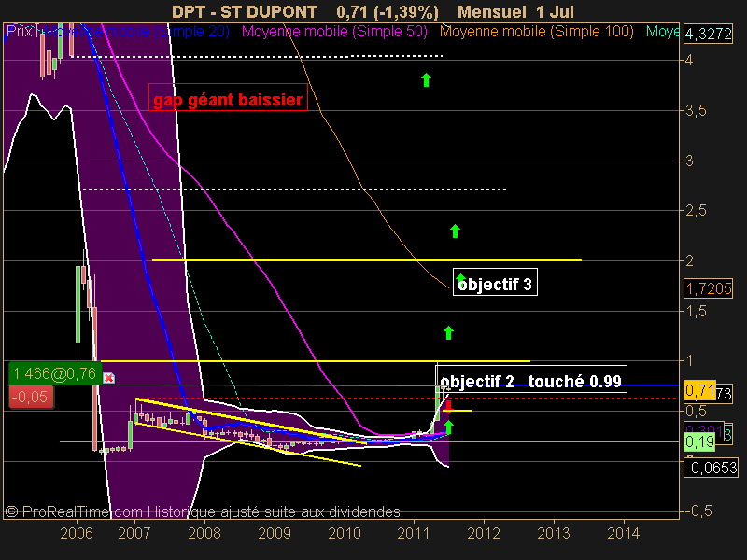Click the 2012 label on the time axis
747x560 pixels.
pos(484,532)
